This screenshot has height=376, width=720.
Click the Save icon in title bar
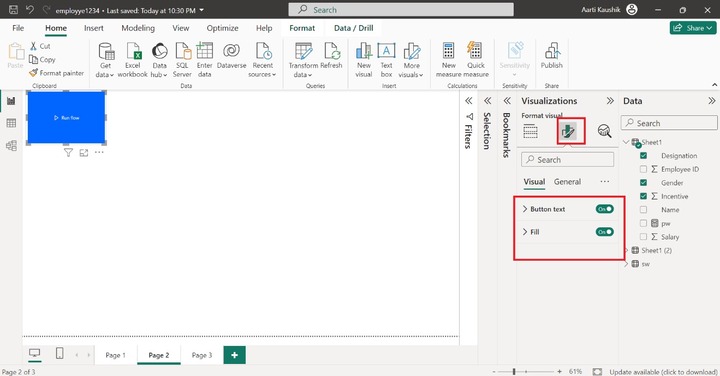tap(13, 10)
